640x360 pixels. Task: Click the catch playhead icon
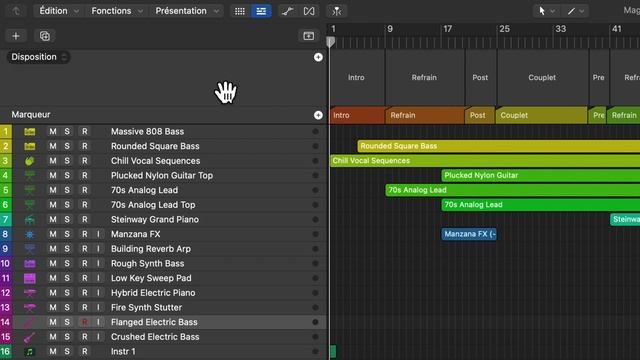tap(337, 11)
